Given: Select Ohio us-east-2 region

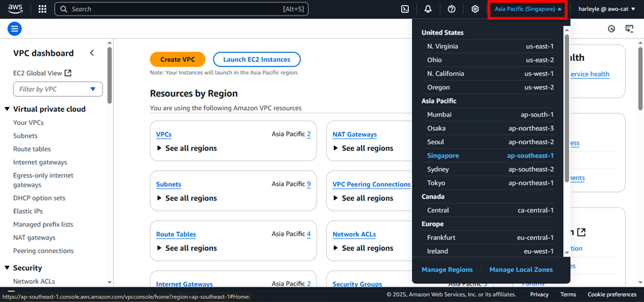Looking at the screenshot, I should [x=488, y=60].
